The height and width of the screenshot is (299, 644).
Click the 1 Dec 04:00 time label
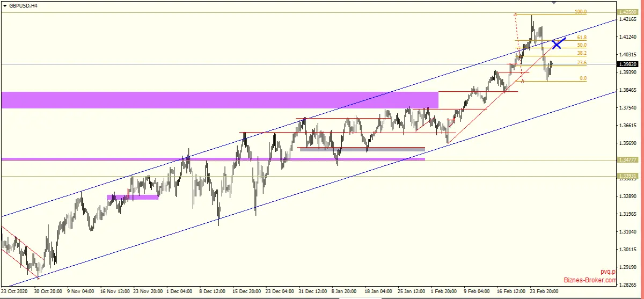click(180, 291)
